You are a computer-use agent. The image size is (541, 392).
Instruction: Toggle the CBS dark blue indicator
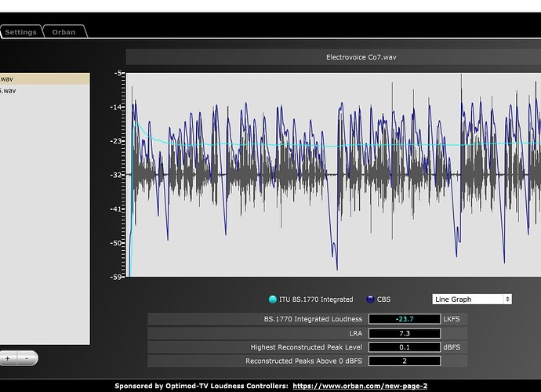[370, 299]
